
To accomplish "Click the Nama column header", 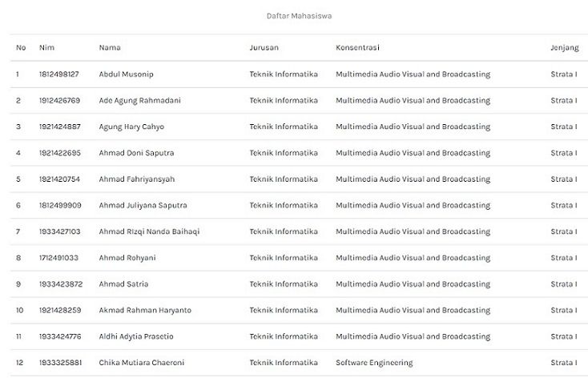I will click(110, 48).
